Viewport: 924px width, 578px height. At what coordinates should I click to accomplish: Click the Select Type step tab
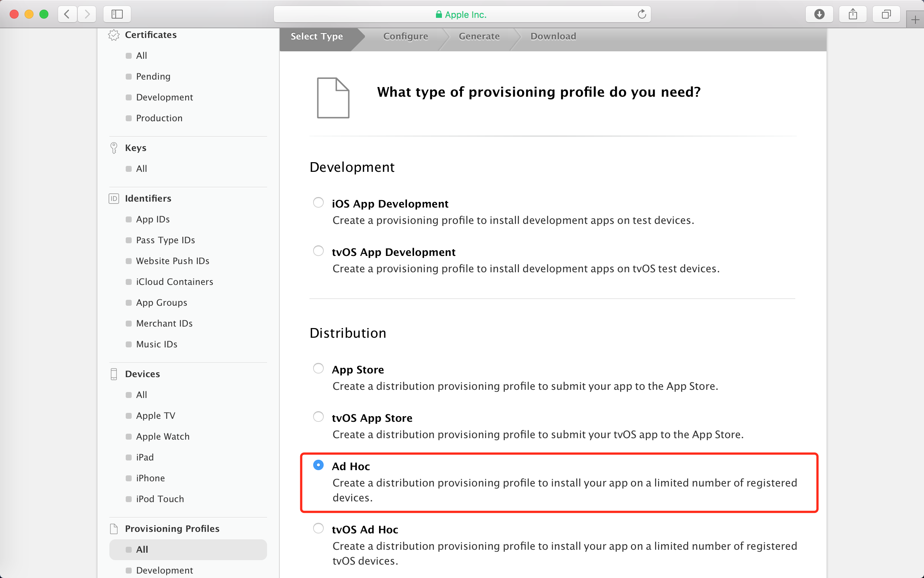coord(317,36)
